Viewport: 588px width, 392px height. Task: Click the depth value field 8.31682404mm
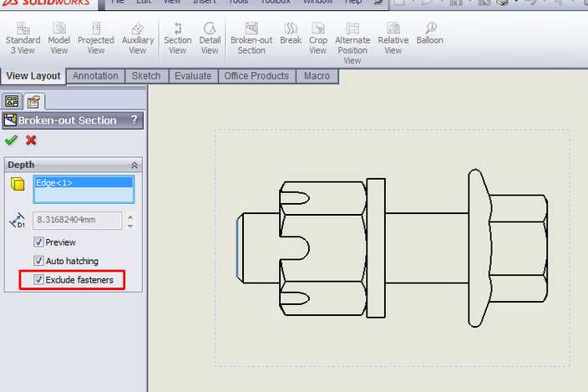77,220
